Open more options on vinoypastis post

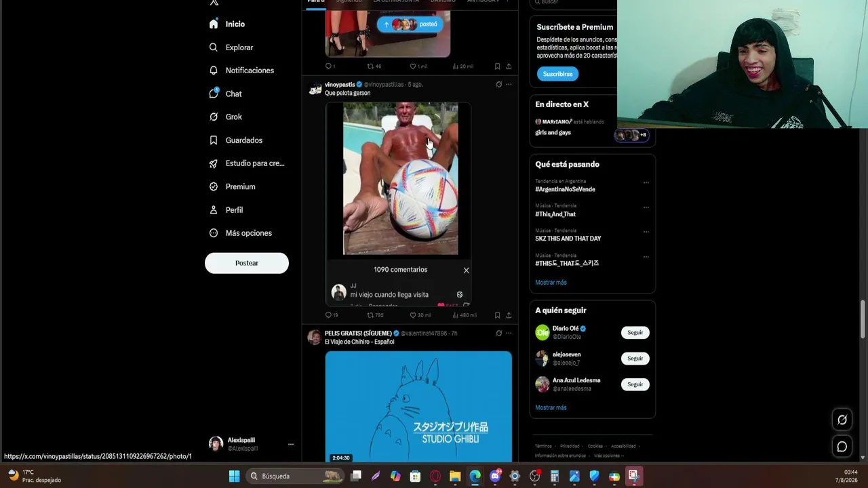(x=509, y=85)
